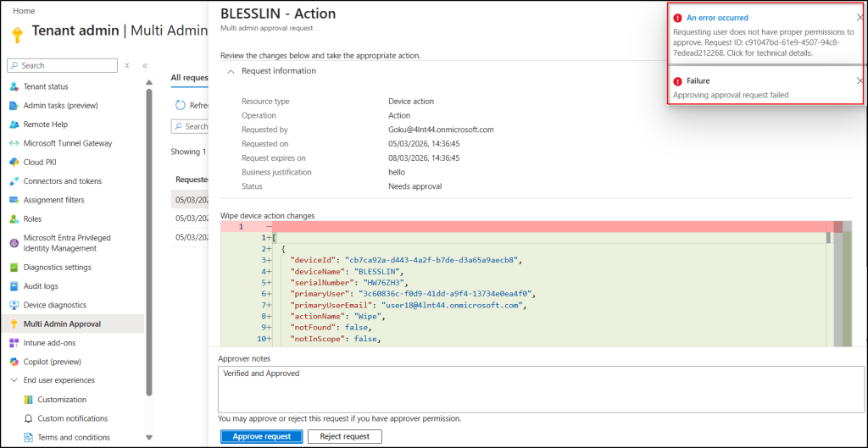Click the primaryUserEmail line in the diff

pos(409,305)
